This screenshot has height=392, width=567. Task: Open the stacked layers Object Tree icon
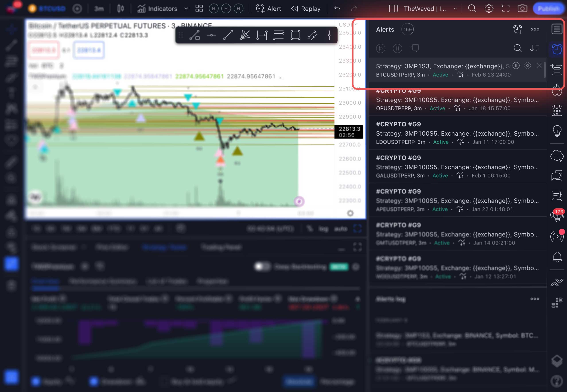pyautogui.click(x=557, y=361)
